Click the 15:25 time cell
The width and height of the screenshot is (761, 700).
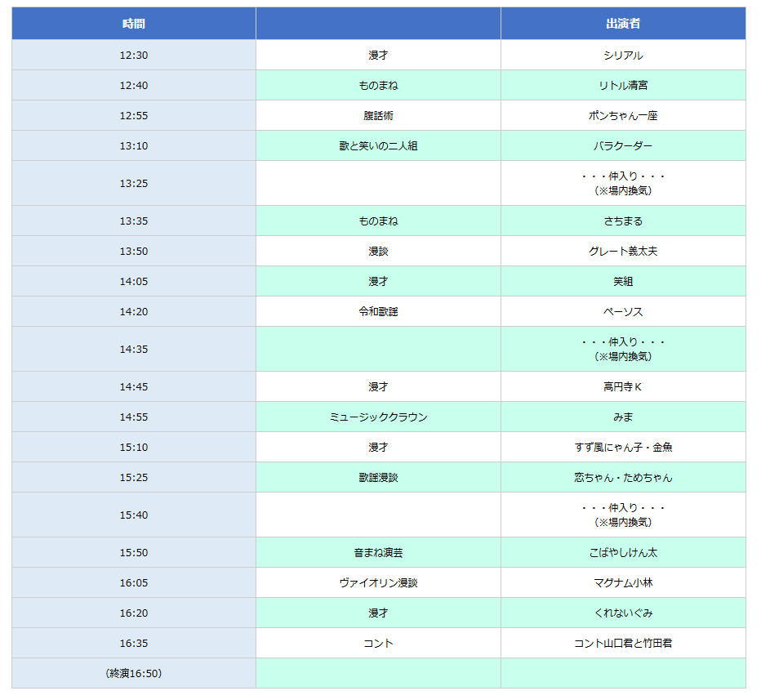(x=134, y=477)
